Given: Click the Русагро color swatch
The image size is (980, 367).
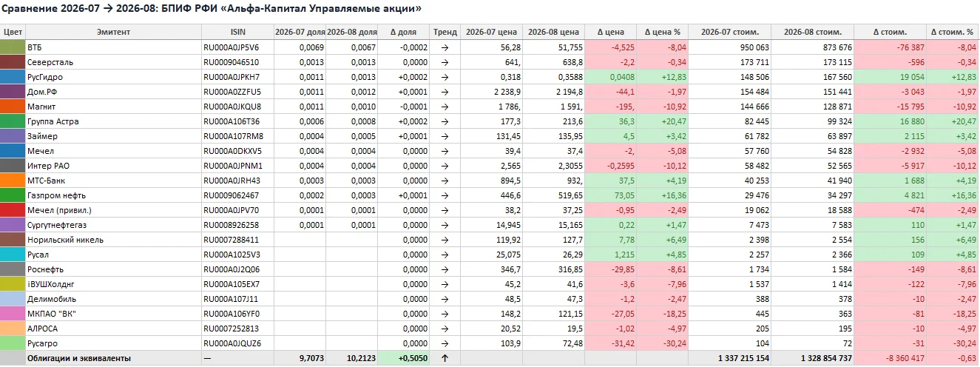Looking at the screenshot, I should [x=12, y=343].
